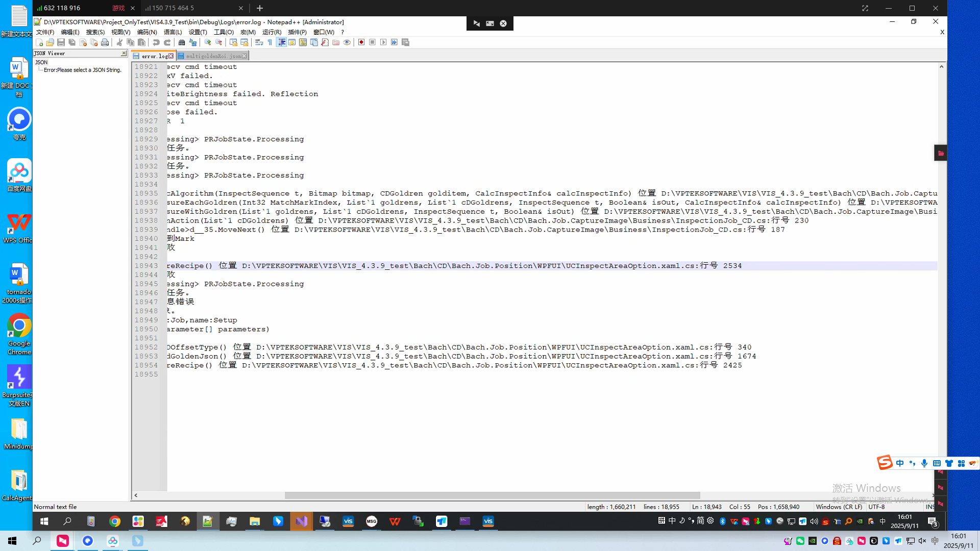Viewport: 980px width, 551px height.
Task: Open Find with the binoculars icon
Action: coord(182,42)
